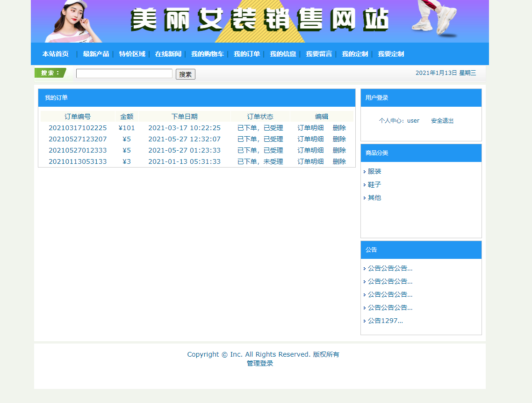Open 我的信息 personal information page
532x403 pixels.
[x=282, y=54]
